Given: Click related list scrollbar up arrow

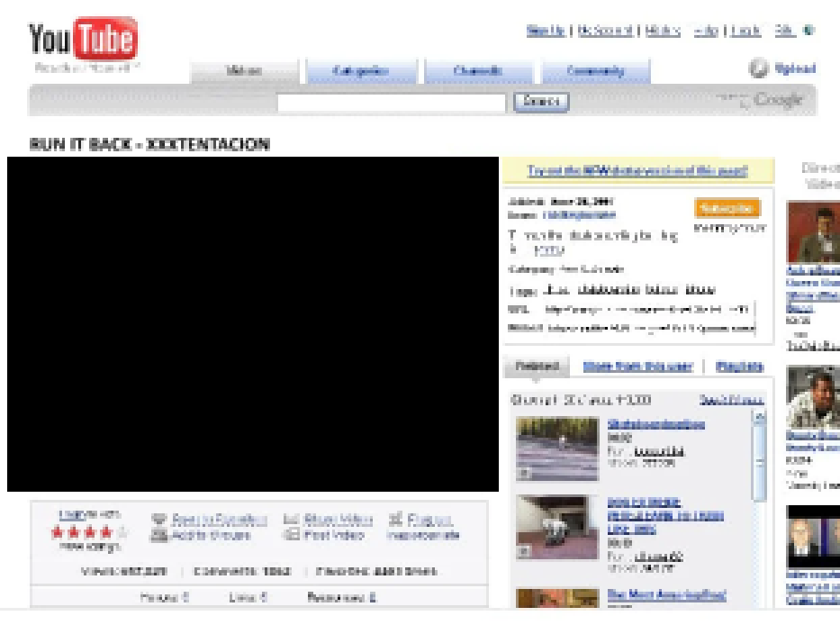Looking at the screenshot, I should 759,418.
